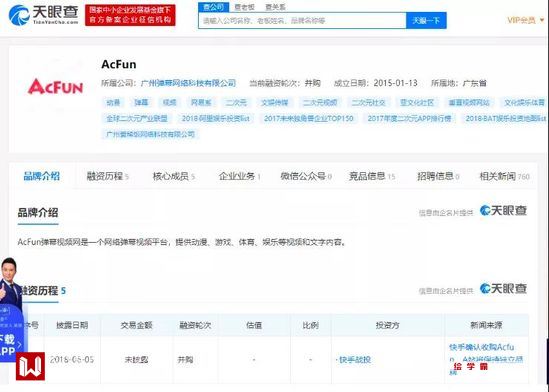The image size is (549, 392).
Task: Select the 品牌介绍 tab
Action: [42, 176]
